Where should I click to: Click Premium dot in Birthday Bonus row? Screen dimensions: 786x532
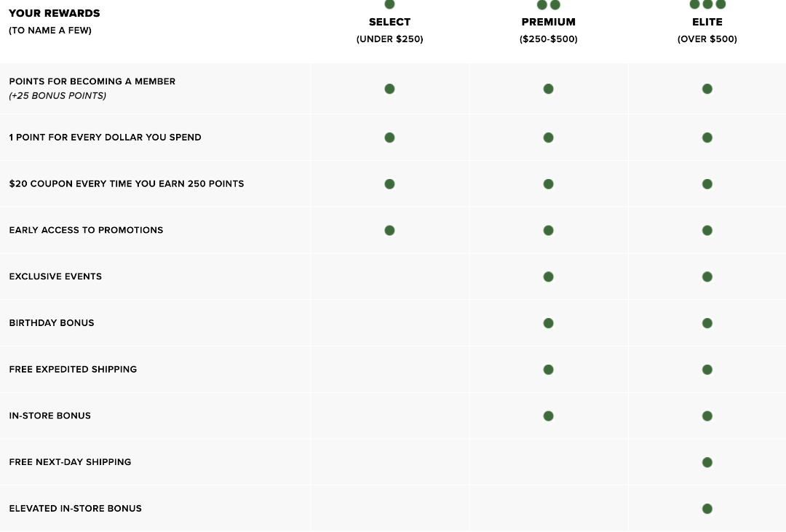[x=549, y=323]
